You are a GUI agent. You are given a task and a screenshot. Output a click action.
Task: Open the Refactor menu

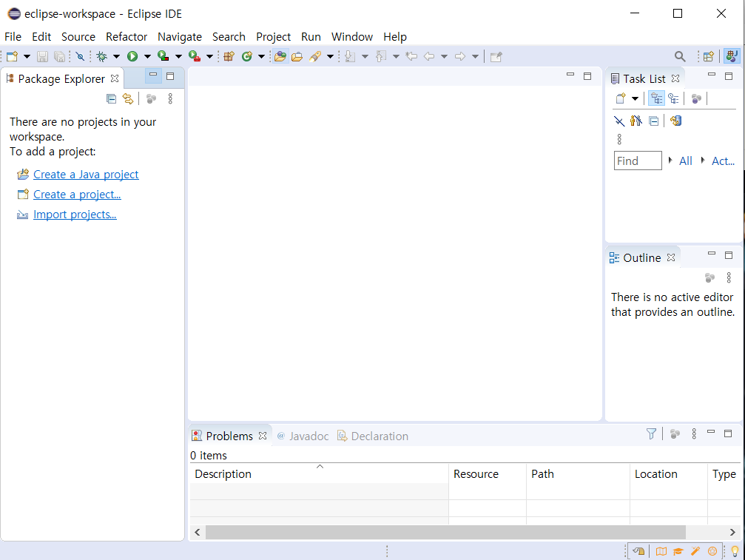pos(127,36)
